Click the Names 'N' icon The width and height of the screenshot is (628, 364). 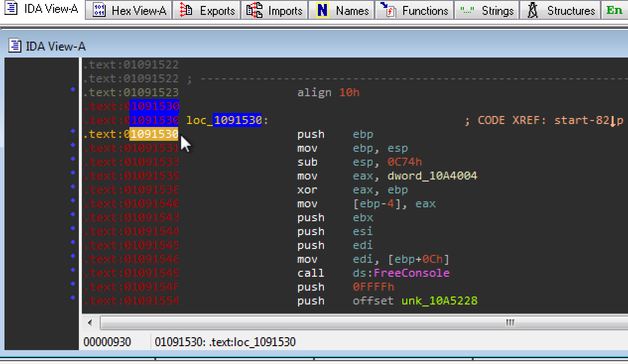pyautogui.click(x=322, y=10)
